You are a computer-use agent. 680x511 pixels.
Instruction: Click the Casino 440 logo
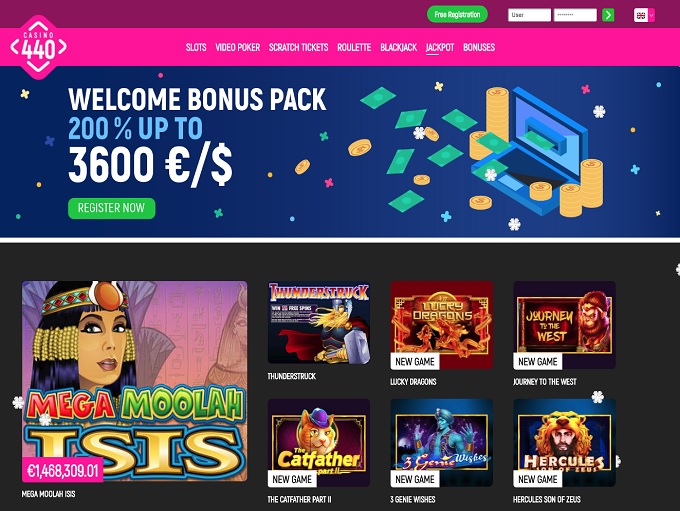pos(39,47)
